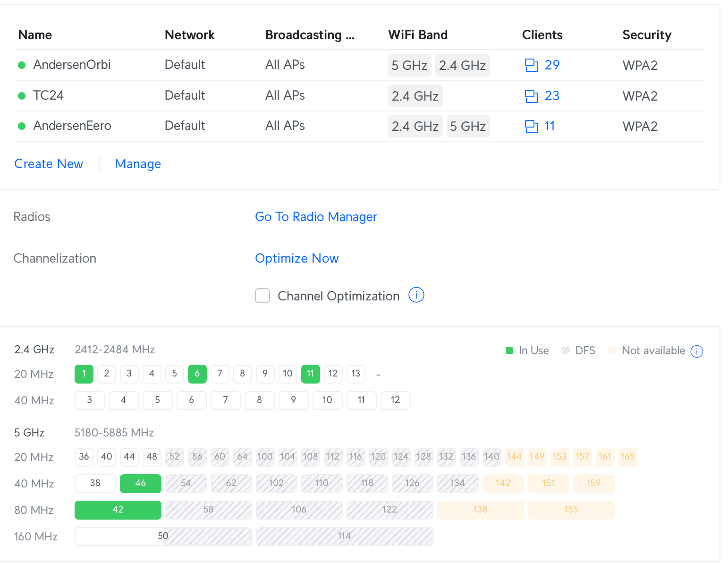
Task: Click the clients icon for TC24
Action: point(532,96)
